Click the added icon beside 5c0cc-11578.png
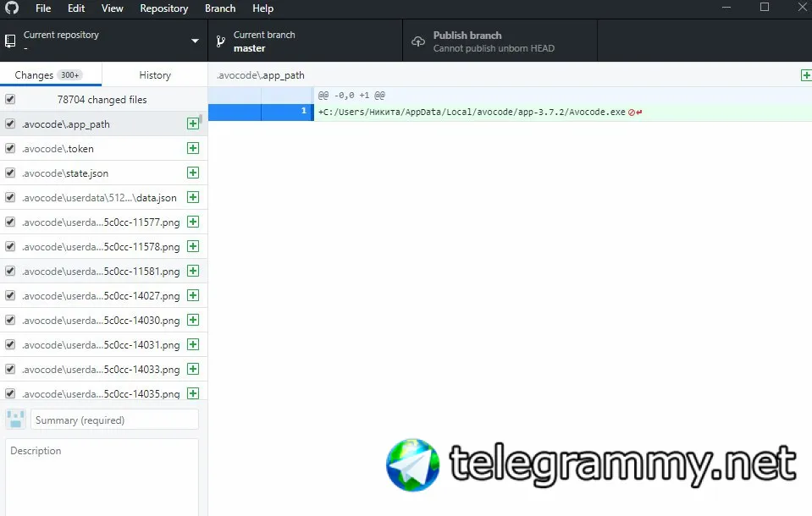 pyautogui.click(x=193, y=246)
